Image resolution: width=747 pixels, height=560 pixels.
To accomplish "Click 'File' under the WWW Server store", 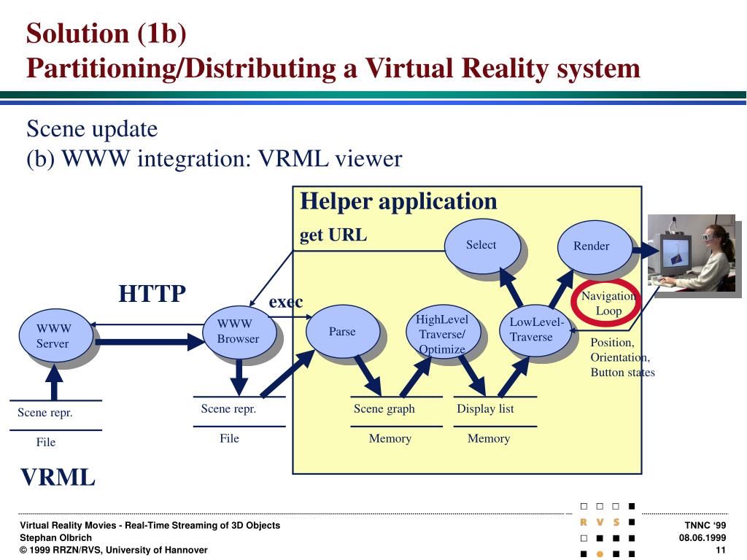I will (46, 443).
